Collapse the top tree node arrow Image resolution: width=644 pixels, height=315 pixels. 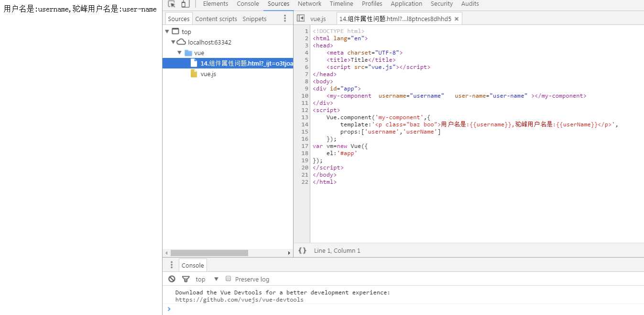click(x=167, y=32)
